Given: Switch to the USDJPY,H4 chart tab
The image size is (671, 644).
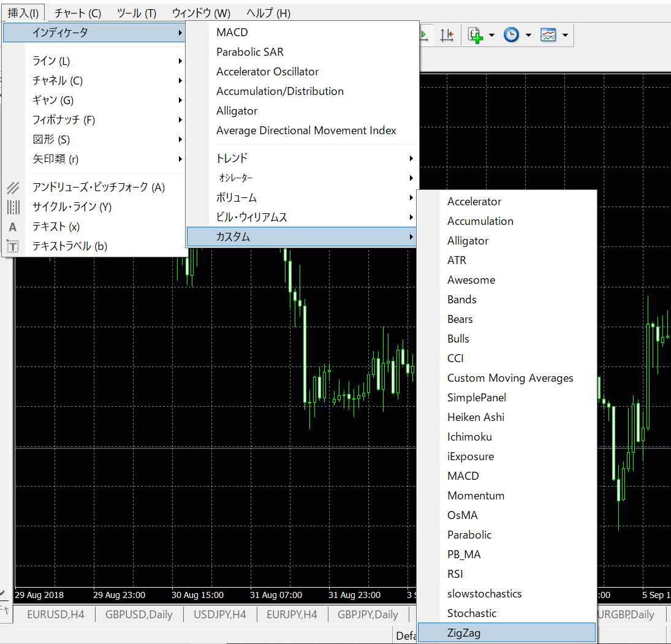Looking at the screenshot, I should click(220, 614).
